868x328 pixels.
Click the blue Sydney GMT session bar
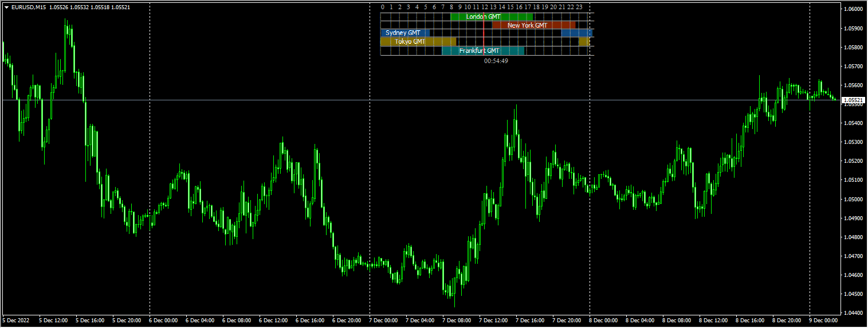(x=404, y=33)
